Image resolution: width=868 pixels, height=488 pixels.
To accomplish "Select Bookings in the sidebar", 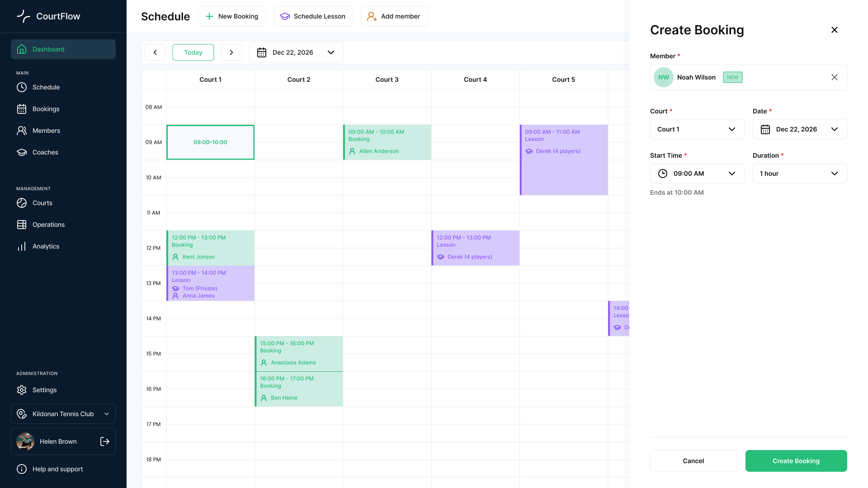I will 63,109.
